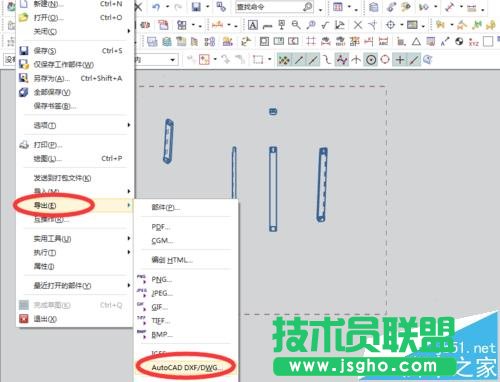Screen dimensions: 500x382
Task: Toggle the End Point snap option
Action: (x=299, y=60)
